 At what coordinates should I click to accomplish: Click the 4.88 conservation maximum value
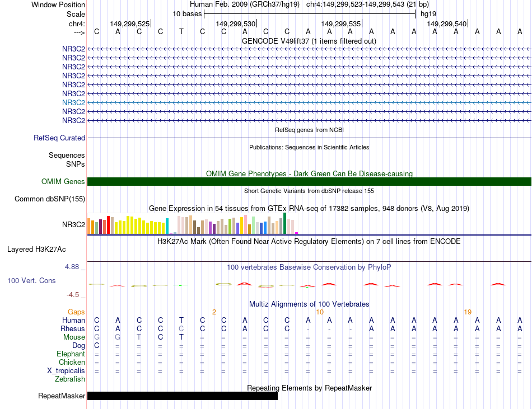pyautogui.click(x=72, y=267)
